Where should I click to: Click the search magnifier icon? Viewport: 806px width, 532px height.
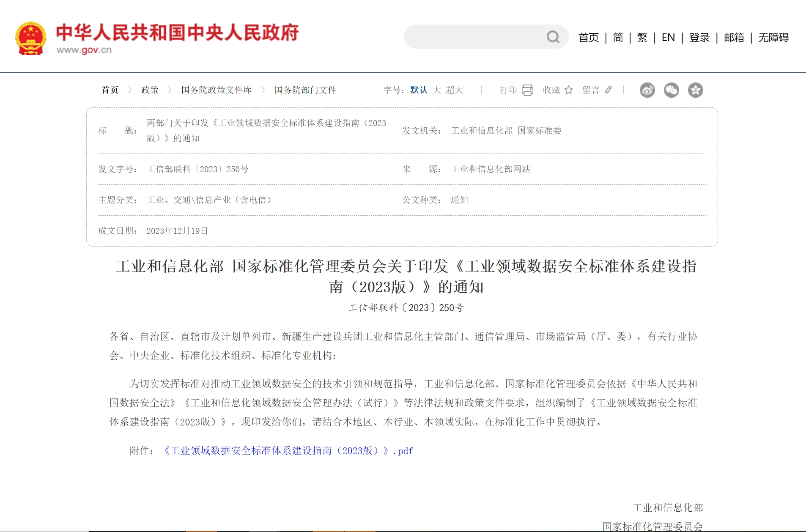[553, 37]
